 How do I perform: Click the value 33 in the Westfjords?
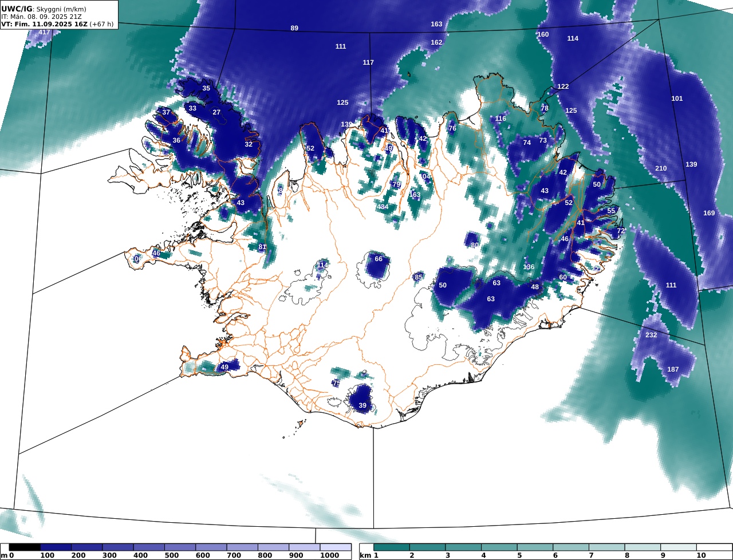tap(192, 108)
